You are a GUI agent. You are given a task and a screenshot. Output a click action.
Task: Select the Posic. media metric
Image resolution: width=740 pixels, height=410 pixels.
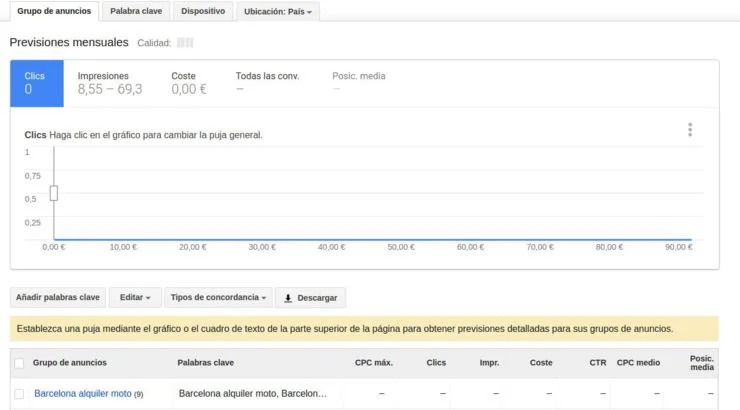pyautogui.click(x=359, y=82)
